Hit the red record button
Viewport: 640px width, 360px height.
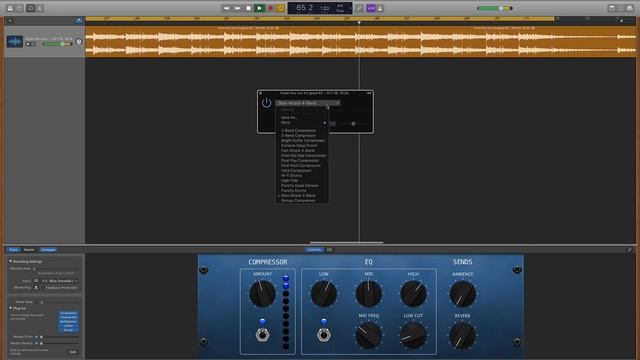[270, 8]
